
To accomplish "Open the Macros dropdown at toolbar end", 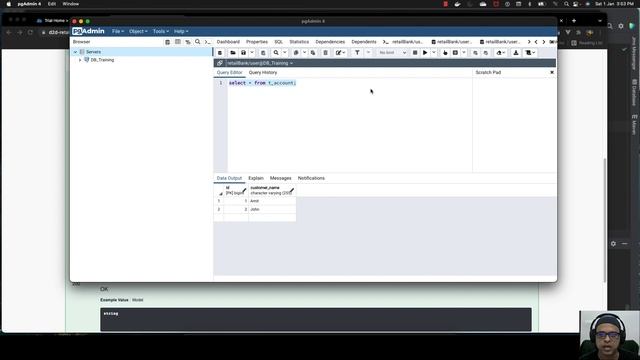I will (x=530, y=53).
